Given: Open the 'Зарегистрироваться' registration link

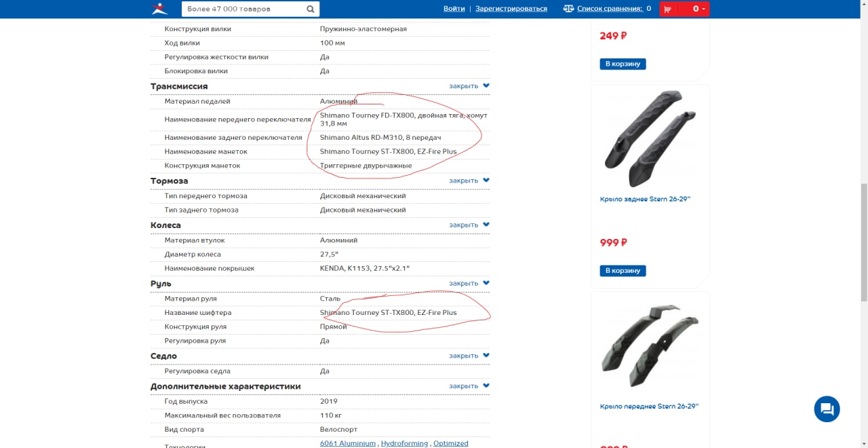Looking at the screenshot, I should coord(511,9).
